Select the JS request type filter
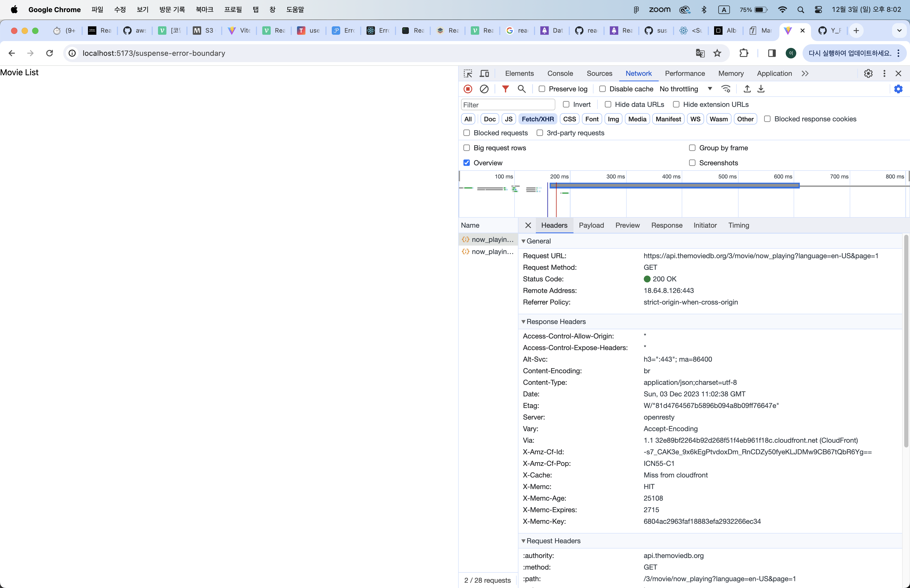The image size is (910, 588). point(508,119)
